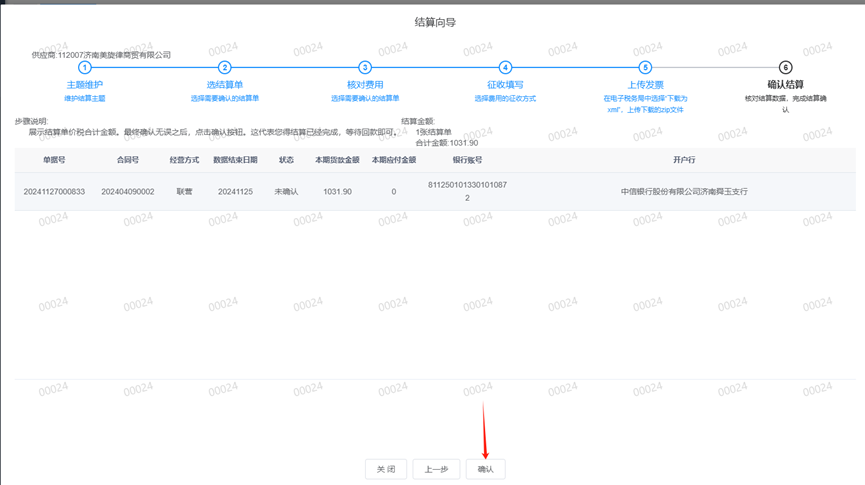Click the bank account 811250101330101087 cell
Screen dimensions: 865x485
pyautogui.click(x=467, y=191)
